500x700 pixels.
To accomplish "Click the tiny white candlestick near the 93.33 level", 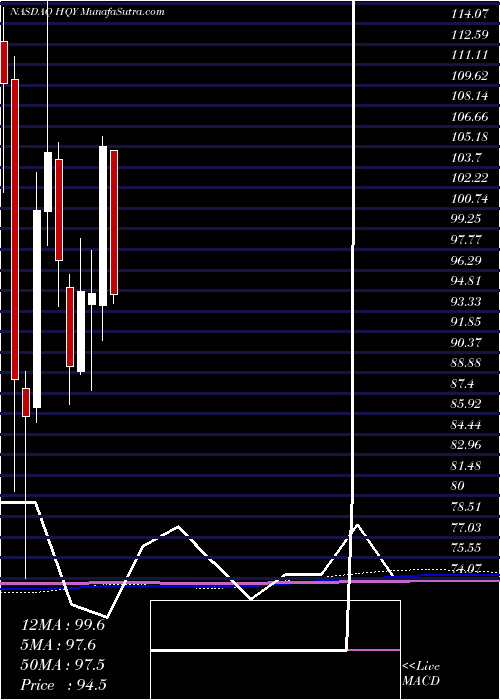I will (x=92, y=299).
